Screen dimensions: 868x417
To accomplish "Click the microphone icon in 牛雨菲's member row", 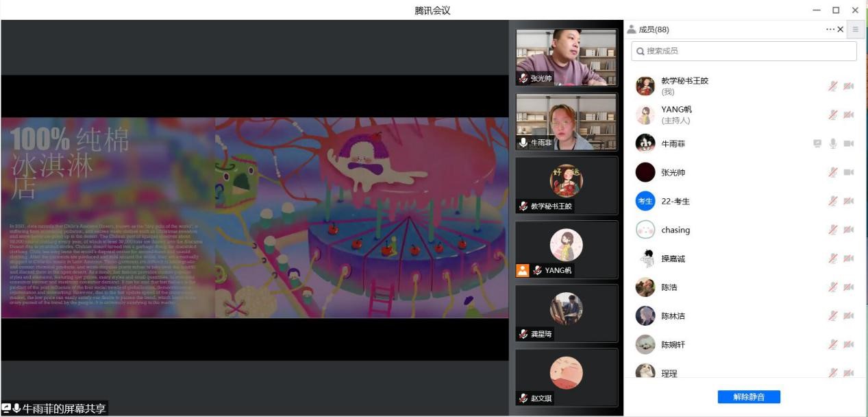I will click(x=833, y=144).
